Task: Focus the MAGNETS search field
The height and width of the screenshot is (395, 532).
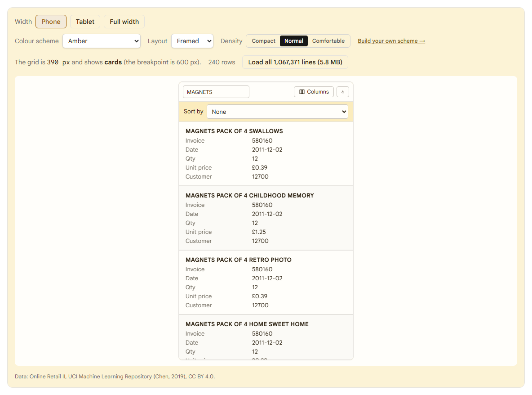Action: (216, 92)
